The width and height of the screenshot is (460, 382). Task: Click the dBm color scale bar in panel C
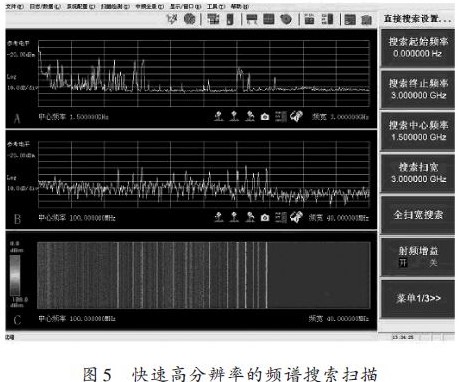15,275
